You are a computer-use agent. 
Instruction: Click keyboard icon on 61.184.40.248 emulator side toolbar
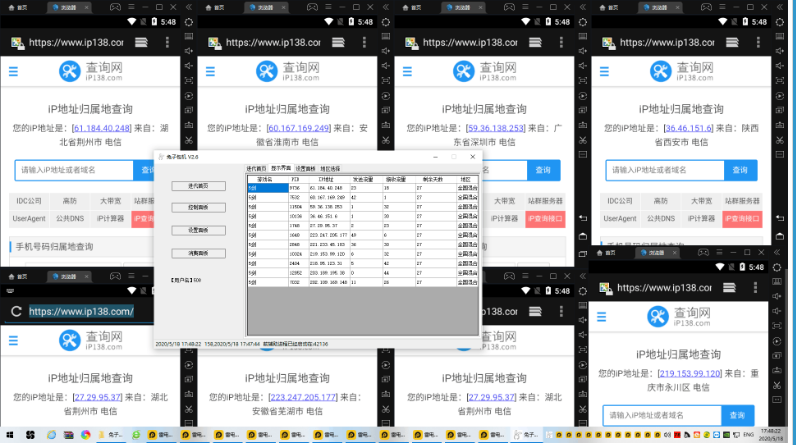tap(189, 37)
